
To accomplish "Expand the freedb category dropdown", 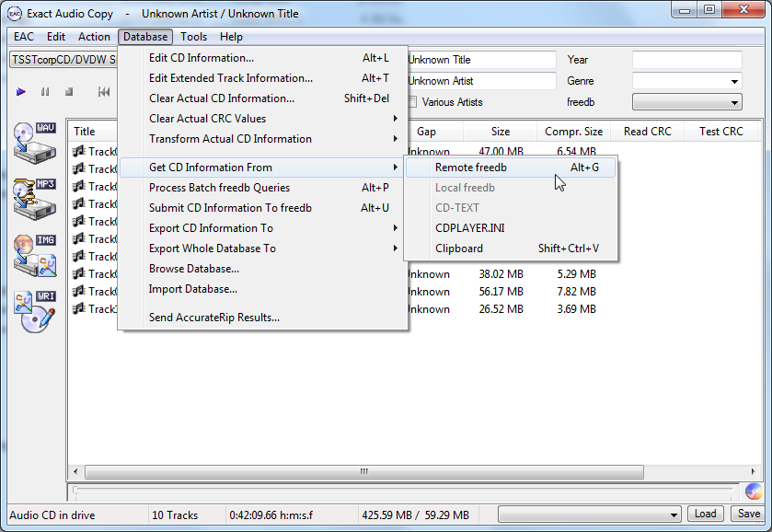I will pos(686,102).
